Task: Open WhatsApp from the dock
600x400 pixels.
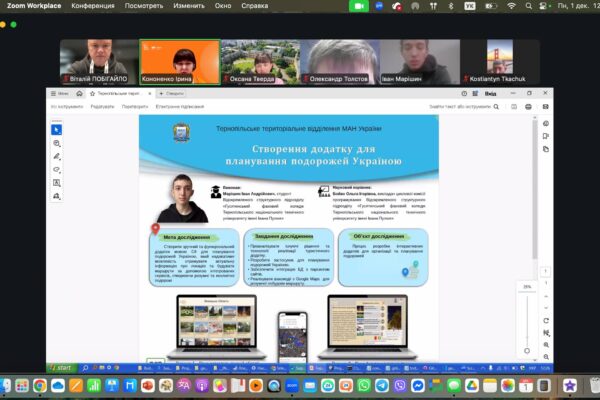Action: point(363,386)
